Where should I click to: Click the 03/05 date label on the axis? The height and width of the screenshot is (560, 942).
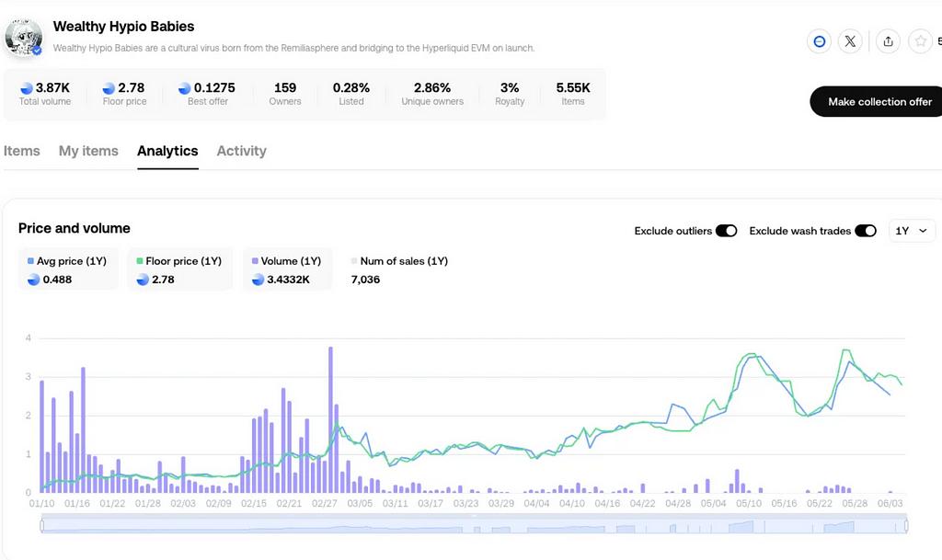pyautogui.click(x=360, y=504)
